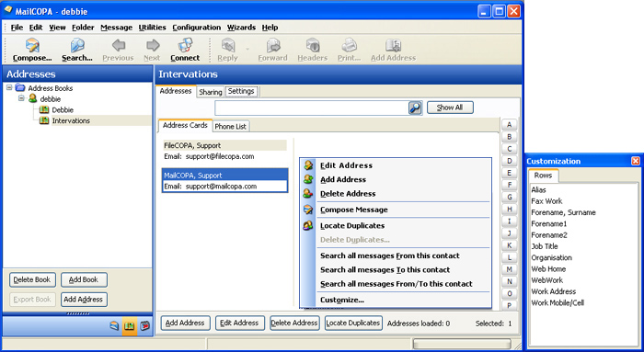Choose Search all messages From this contact
Image resolution: width=644 pixels, height=352 pixels.
coord(390,255)
